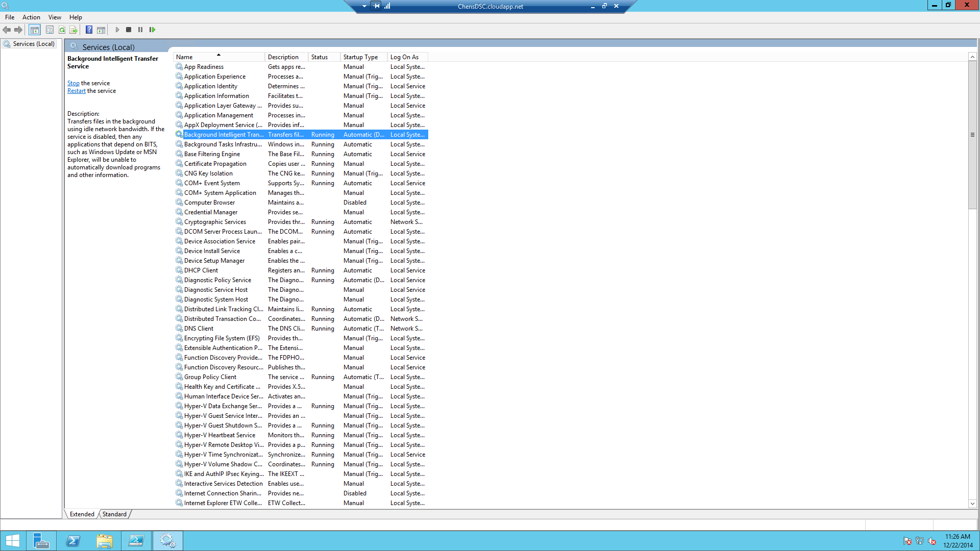Click the pin icon on the remote connection bar
The height and width of the screenshot is (551, 980).
[x=376, y=6]
